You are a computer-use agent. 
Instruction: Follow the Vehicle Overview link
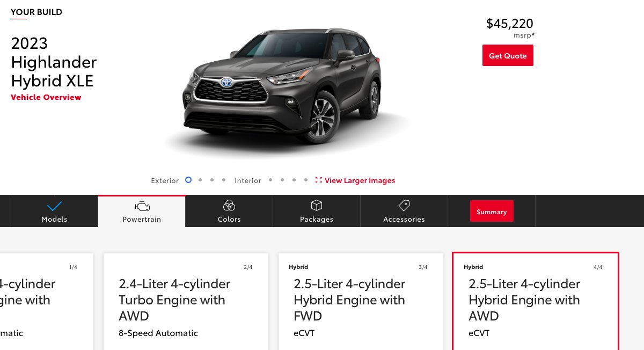pyautogui.click(x=46, y=97)
